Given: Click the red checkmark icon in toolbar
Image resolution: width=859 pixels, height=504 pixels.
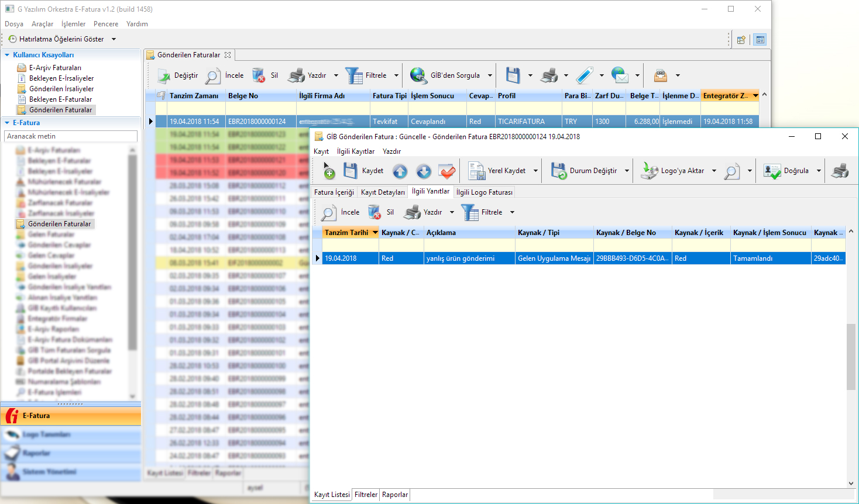Looking at the screenshot, I should [447, 171].
